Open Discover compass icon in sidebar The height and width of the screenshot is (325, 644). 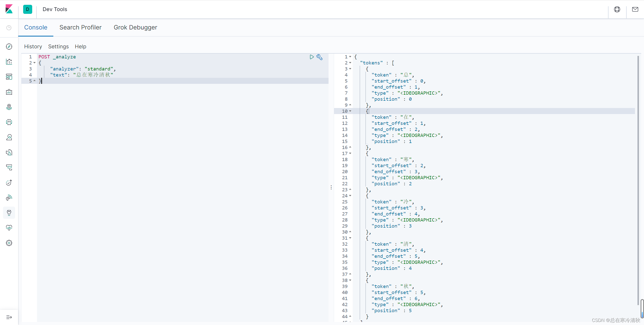[x=9, y=47]
